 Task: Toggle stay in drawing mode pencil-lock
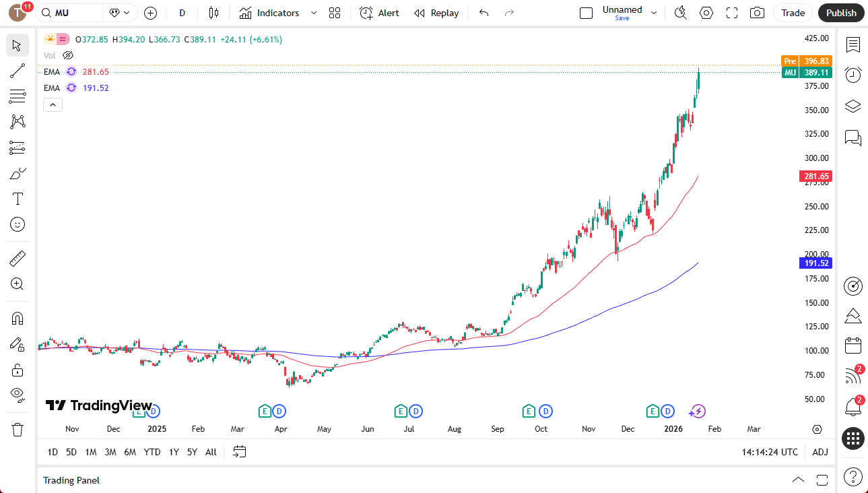click(18, 343)
